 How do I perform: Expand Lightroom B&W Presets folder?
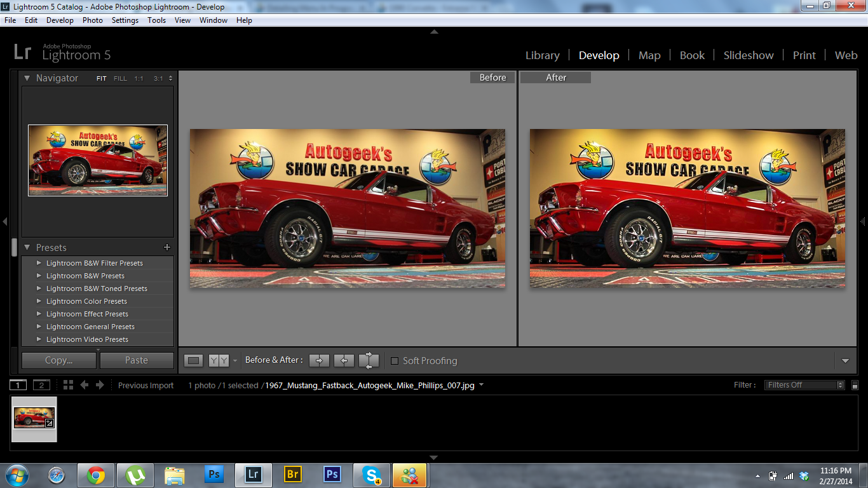(39, 276)
